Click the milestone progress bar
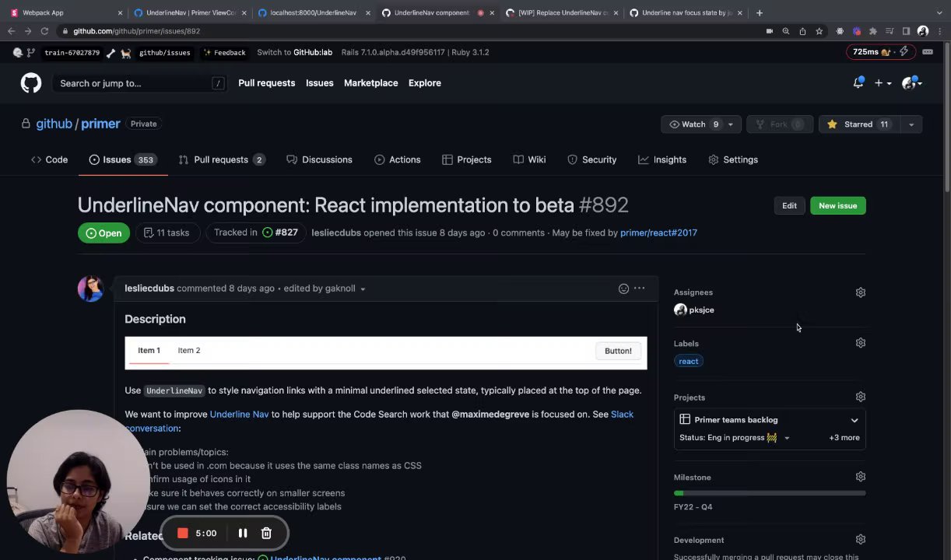The image size is (951, 560). point(770,493)
